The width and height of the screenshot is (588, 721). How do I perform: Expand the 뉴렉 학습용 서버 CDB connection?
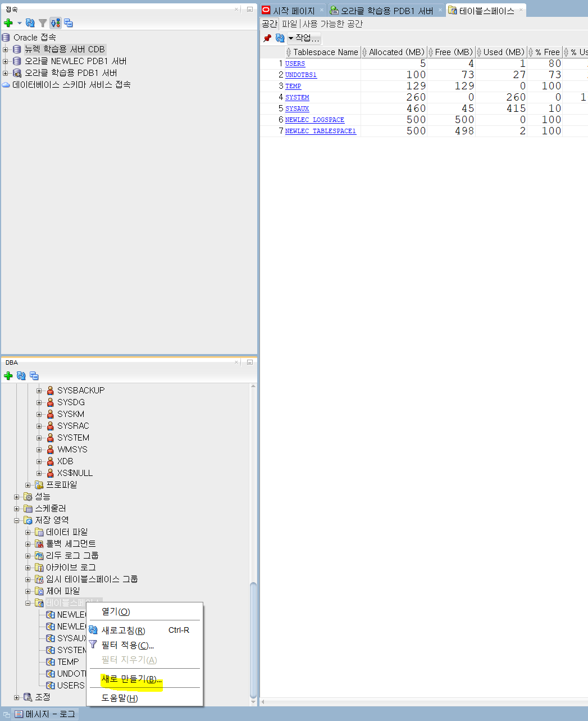point(6,49)
